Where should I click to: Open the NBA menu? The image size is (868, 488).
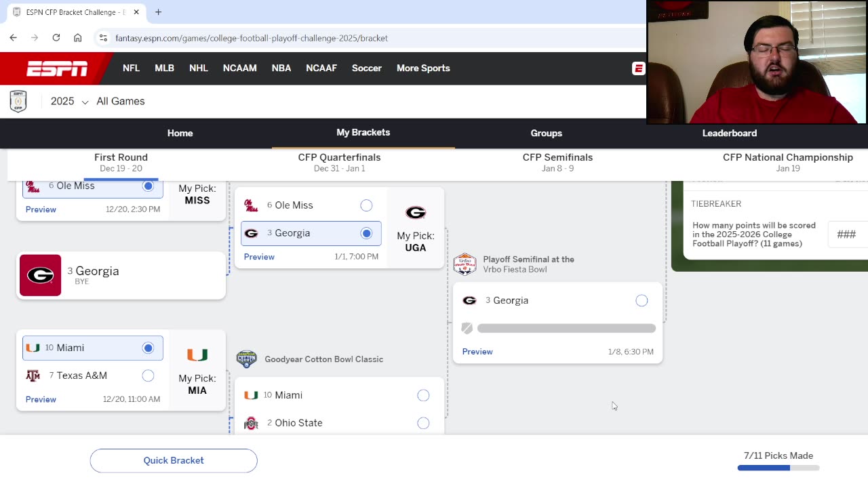click(281, 68)
